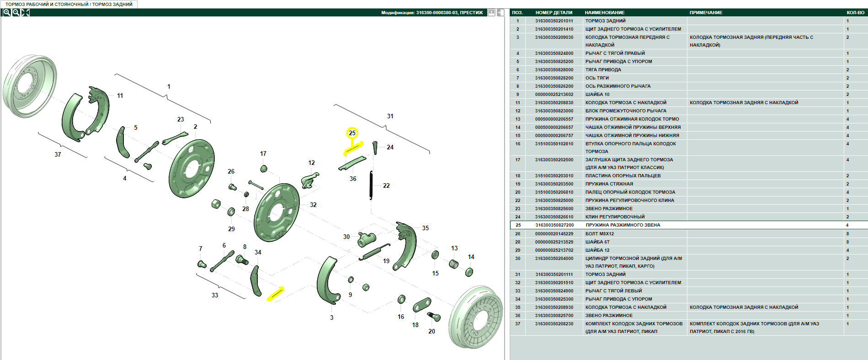Select part number 316300350825200
Screen dimensions: 868x360
[554, 61]
